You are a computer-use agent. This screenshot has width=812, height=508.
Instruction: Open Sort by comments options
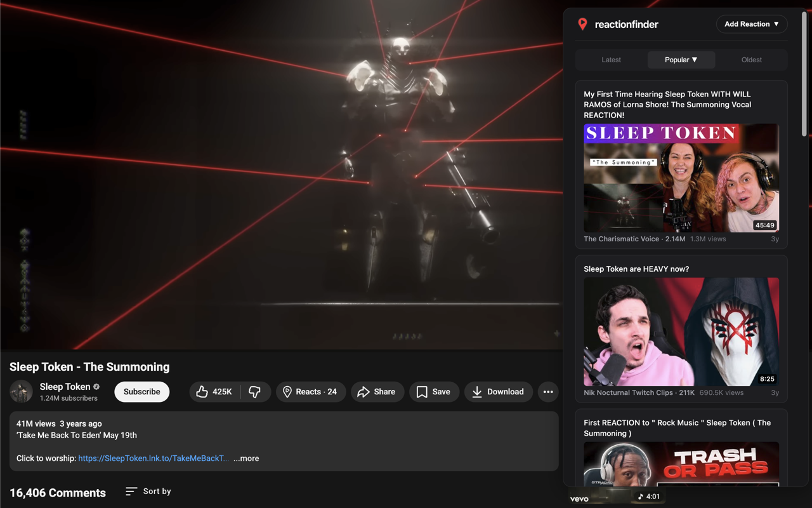(148, 491)
